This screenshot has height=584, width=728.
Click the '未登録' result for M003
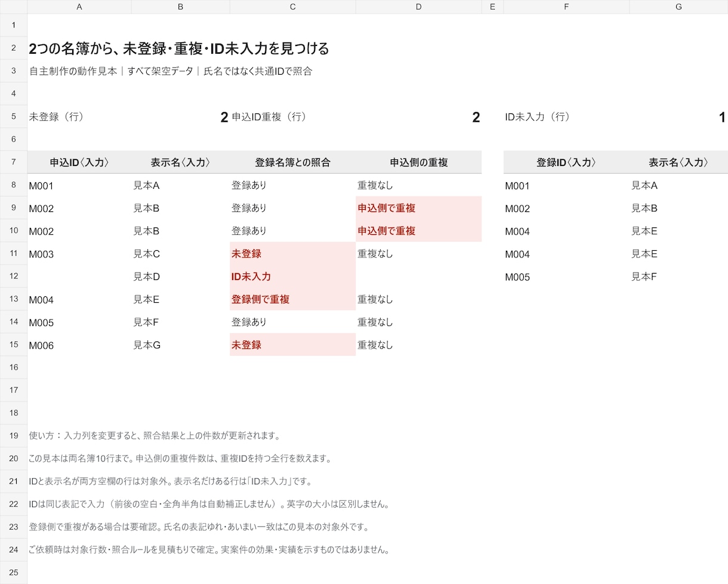click(292, 253)
